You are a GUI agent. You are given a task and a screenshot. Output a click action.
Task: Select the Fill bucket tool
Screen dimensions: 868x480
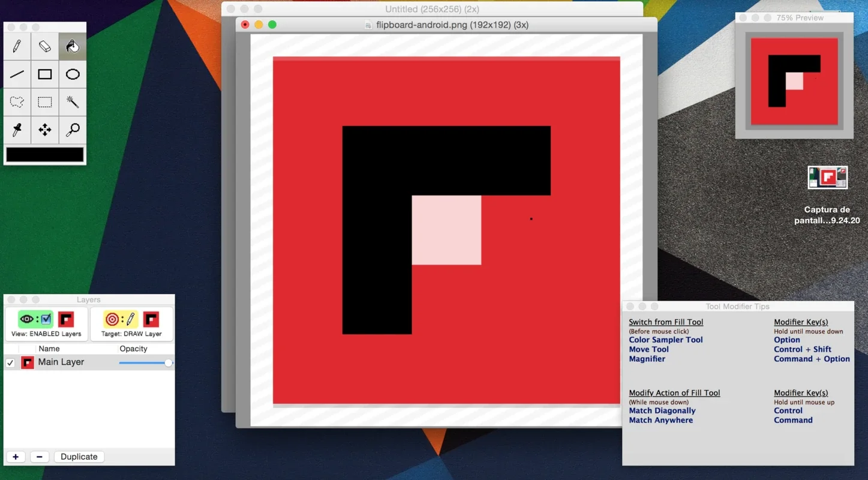coord(73,46)
